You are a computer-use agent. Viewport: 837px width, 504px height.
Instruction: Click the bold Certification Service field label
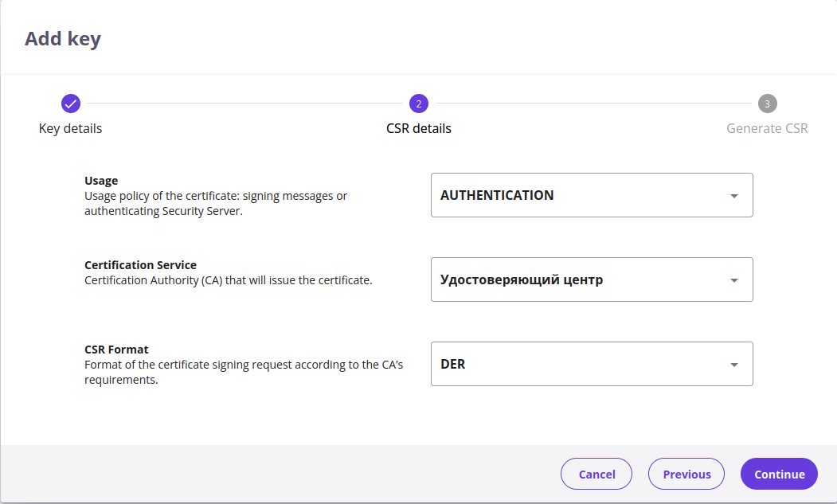point(140,265)
